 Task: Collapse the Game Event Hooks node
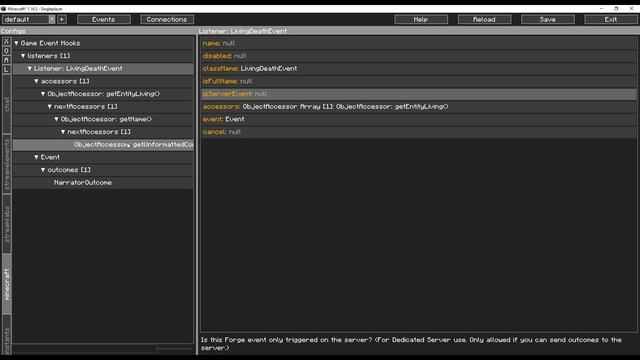pyautogui.click(x=16, y=43)
